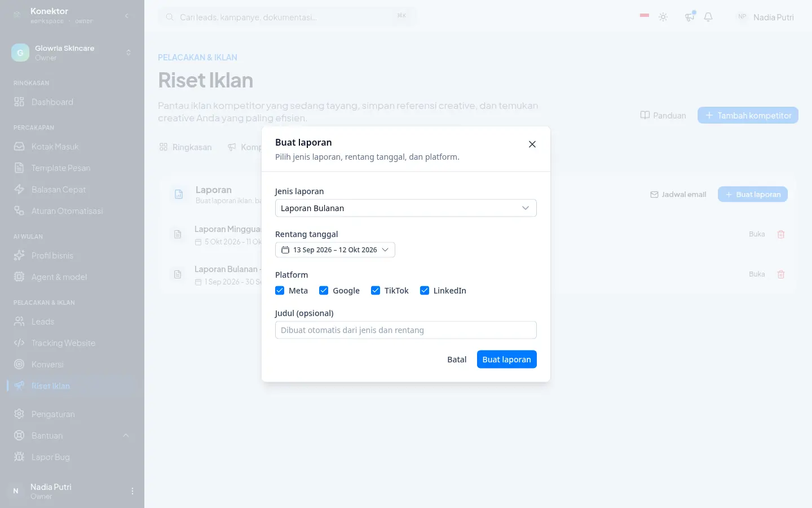Open Nadia Putri profile menu at the top

point(765,17)
